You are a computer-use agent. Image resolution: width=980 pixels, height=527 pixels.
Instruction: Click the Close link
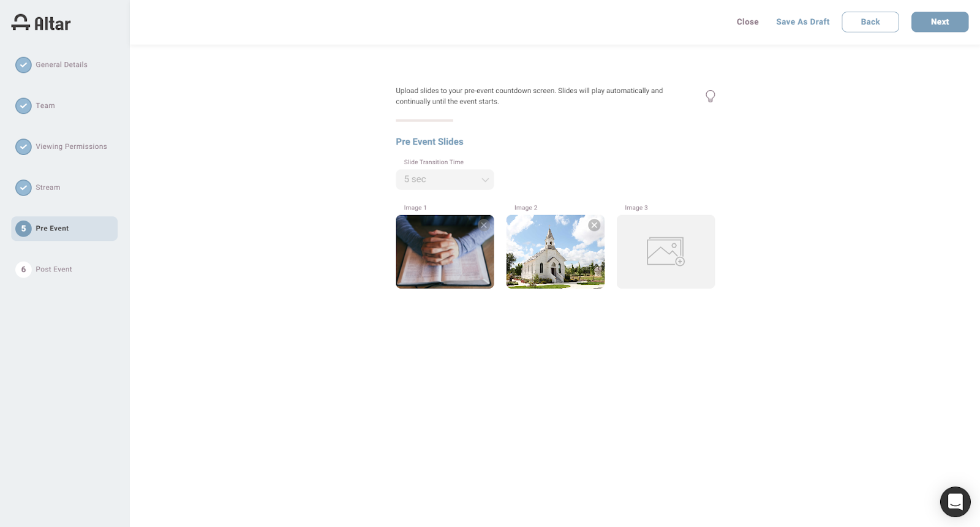point(747,22)
